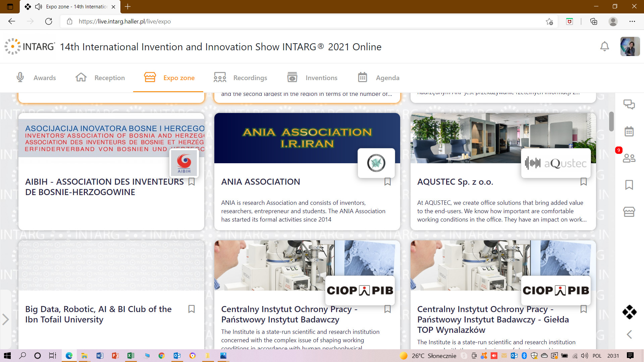Bookmark the first Centralny Instytut Ochrony Pracy card
The image size is (644, 362).
[387, 309]
